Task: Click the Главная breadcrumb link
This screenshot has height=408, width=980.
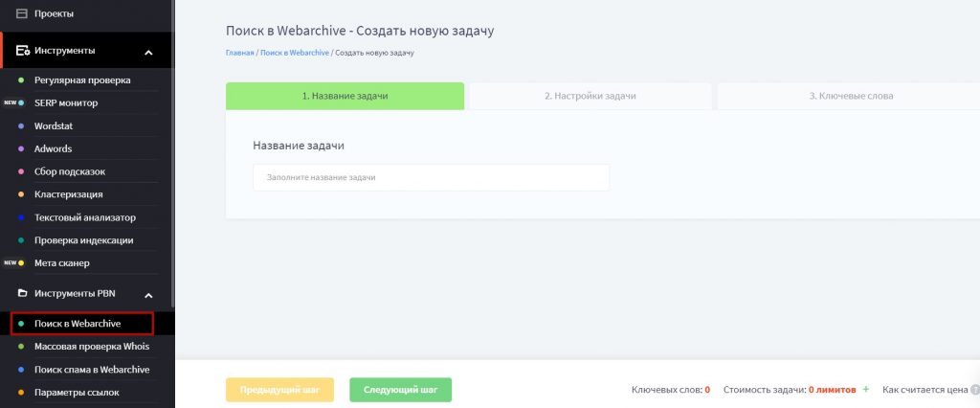Action: (x=239, y=53)
